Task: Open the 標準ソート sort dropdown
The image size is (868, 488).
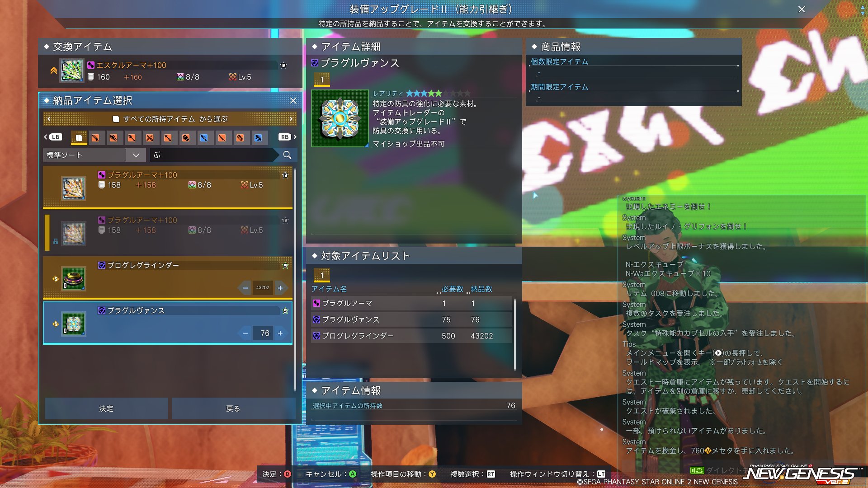Action: click(94, 155)
